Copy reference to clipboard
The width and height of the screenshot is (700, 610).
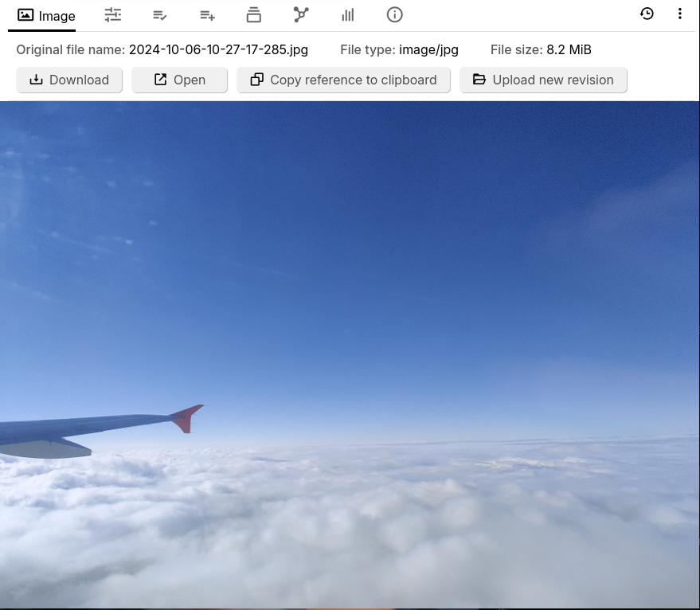click(x=343, y=80)
